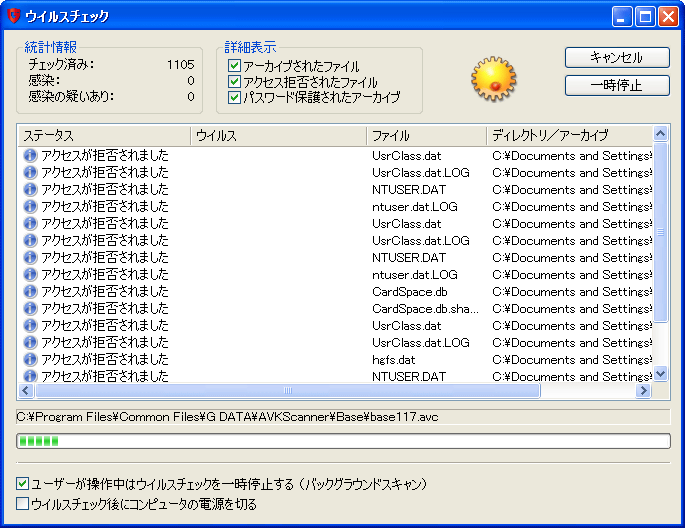This screenshot has width=685, height=528.
Task: Click the info icon beside CardSpace.db.sha... entry
Action: point(30,308)
